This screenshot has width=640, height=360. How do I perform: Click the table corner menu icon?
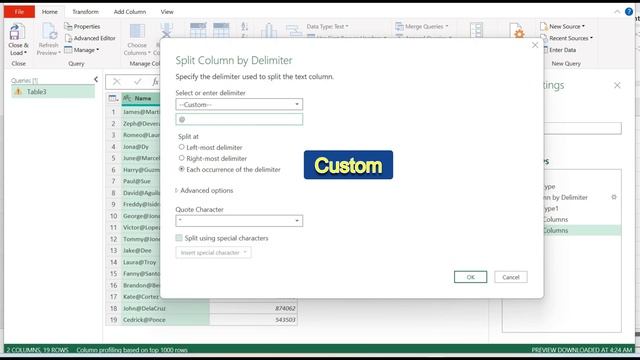click(x=113, y=98)
